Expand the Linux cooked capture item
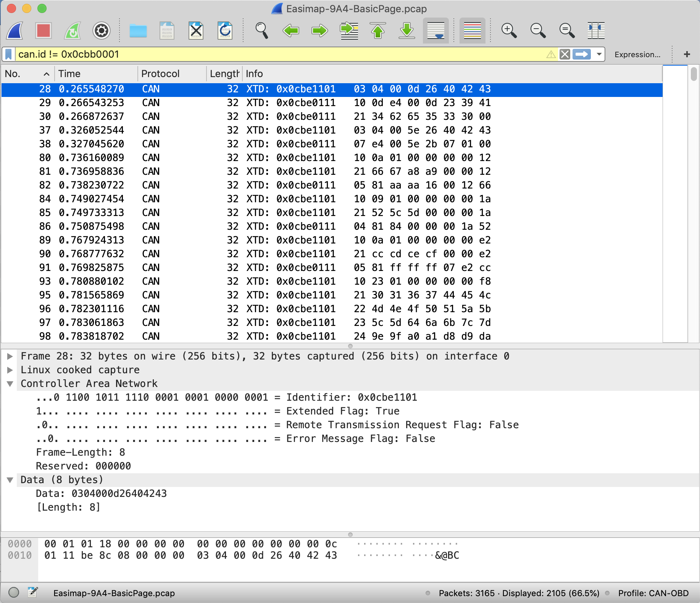Viewport: 700px width, 603px height. coord(10,370)
